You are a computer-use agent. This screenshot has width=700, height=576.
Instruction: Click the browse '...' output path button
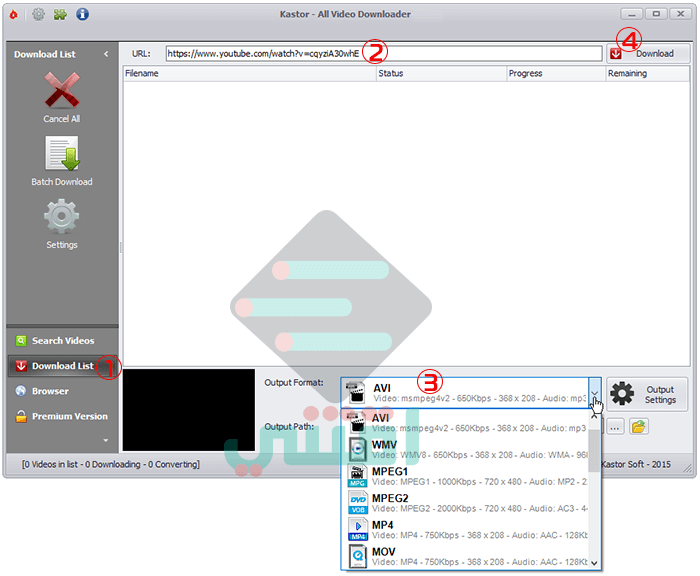tap(615, 427)
